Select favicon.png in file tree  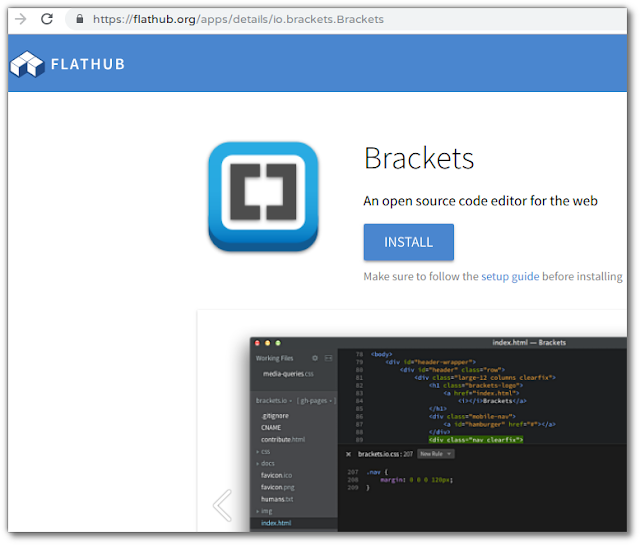[x=278, y=487]
